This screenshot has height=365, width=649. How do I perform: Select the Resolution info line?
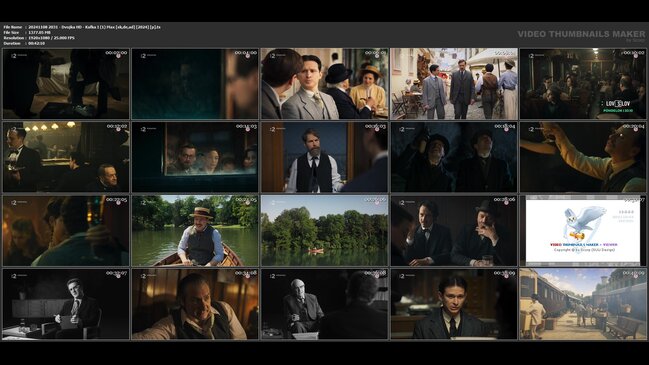point(39,38)
